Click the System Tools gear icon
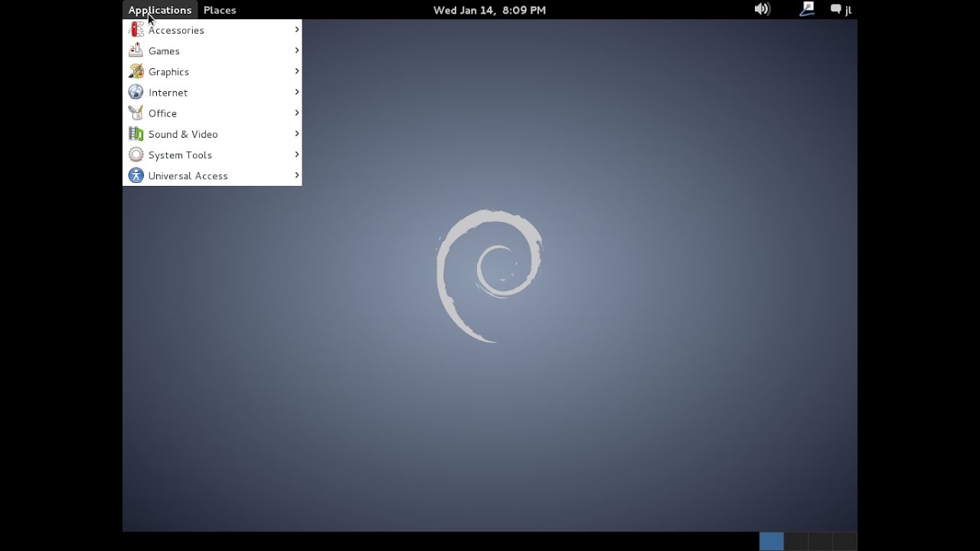 pyautogui.click(x=136, y=155)
